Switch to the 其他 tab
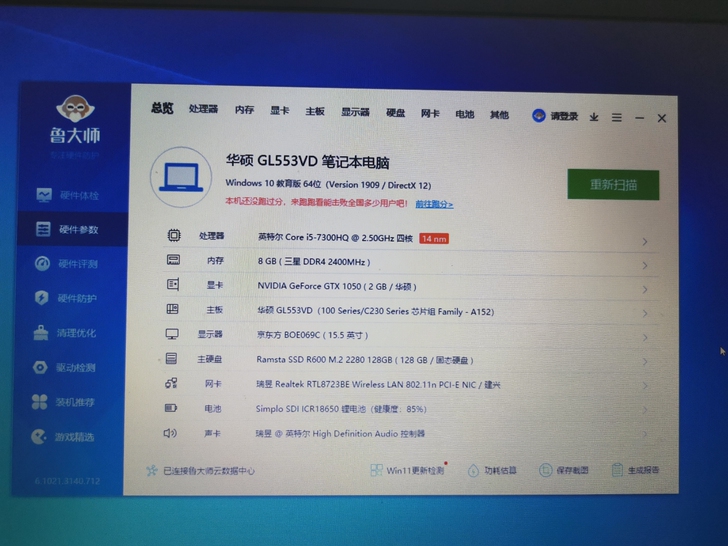The width and height of the screenshot is (728, 546). [x=500, y=115]
